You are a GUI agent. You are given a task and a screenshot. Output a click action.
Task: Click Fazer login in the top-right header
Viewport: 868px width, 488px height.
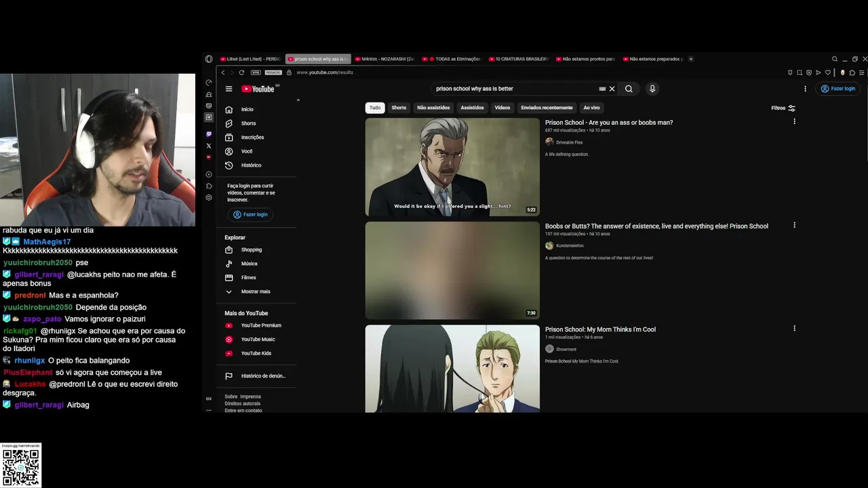point(838,89)
